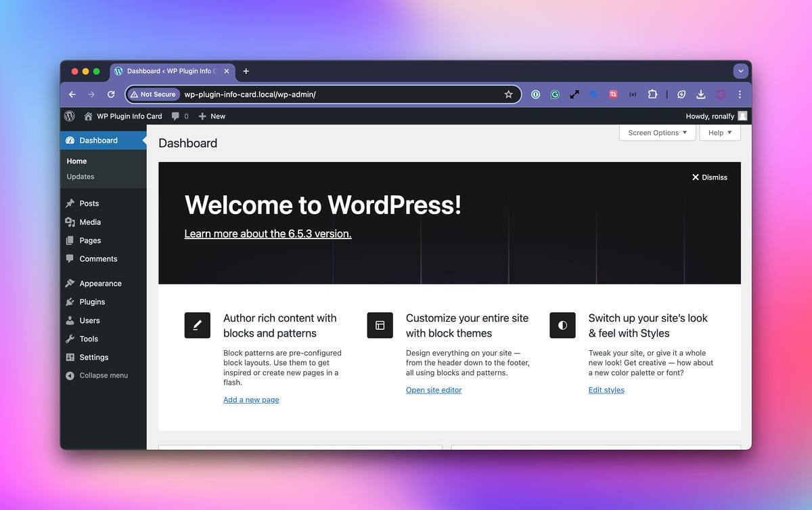Image resolution: width=812 pixels, height=510 pixels.
Task: Select the Updates submenu item
Action: point(81,177)
